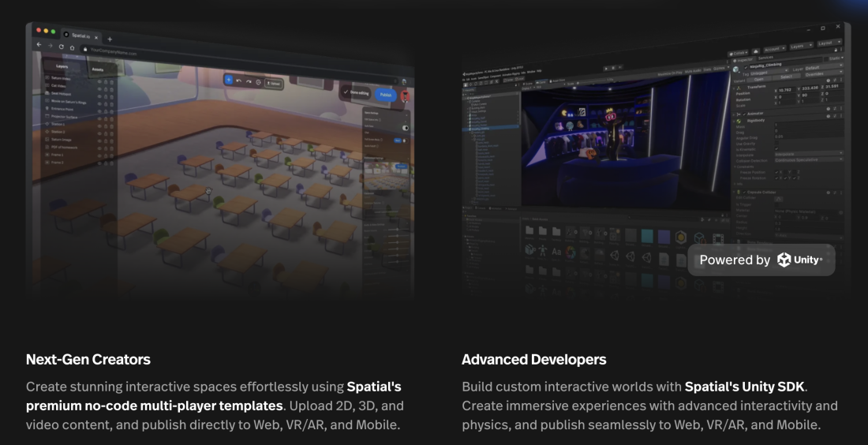Open a new browser tab with plus icon
The image size is (868, 445).
point(110,39)
